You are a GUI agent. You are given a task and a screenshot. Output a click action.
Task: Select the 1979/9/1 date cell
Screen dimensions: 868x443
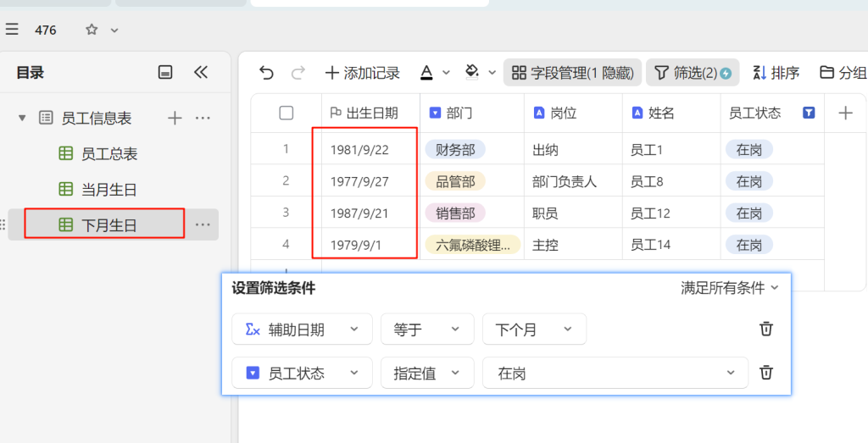[x=371, y=245]
